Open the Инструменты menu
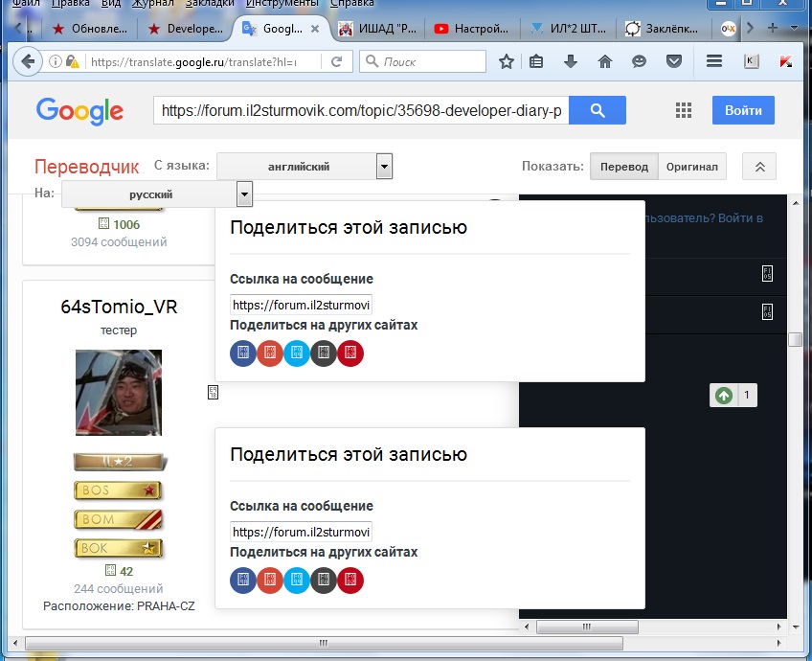The width and height of the screenshot is (812, 661). point(282,3)
